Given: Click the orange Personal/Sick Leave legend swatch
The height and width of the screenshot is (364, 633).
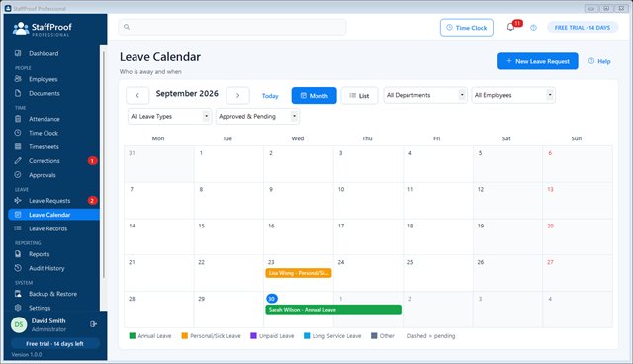Looking at the screenshot, I should click(x=185, y=335).
